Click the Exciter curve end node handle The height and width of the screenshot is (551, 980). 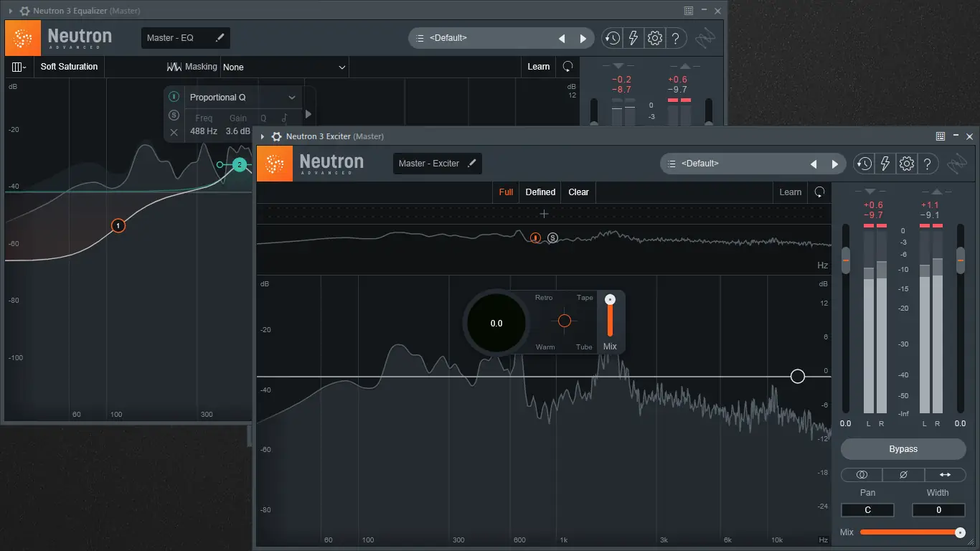coord(798,377)
